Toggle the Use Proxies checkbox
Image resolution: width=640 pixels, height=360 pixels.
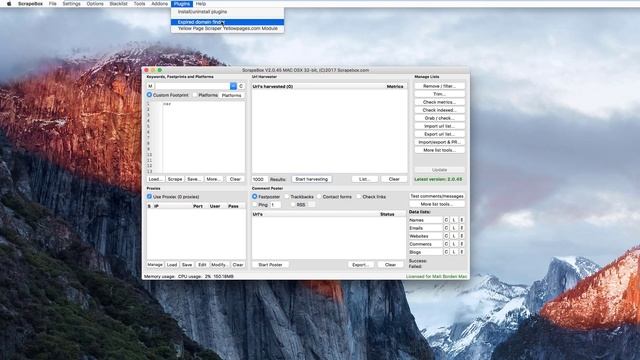[149, 196]
